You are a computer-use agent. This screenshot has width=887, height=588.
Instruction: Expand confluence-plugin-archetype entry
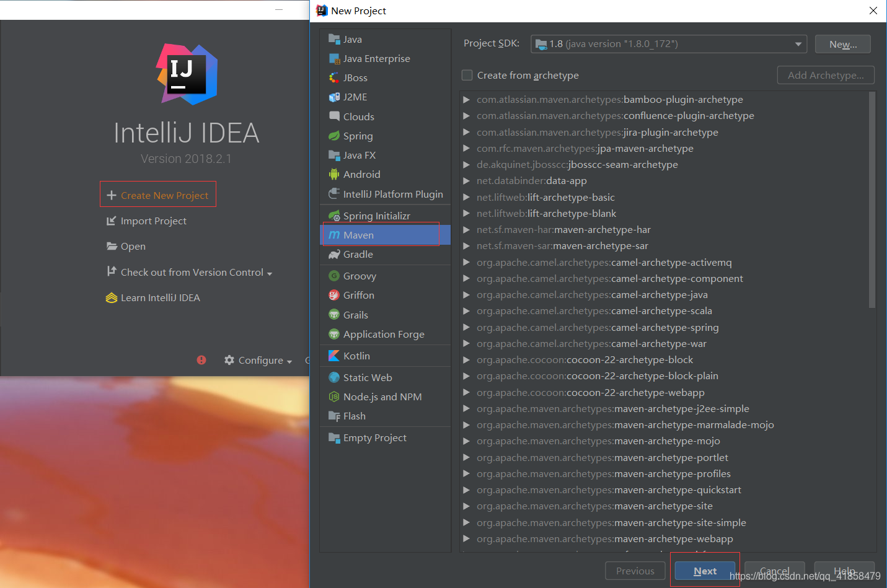[x=466, y=115]
